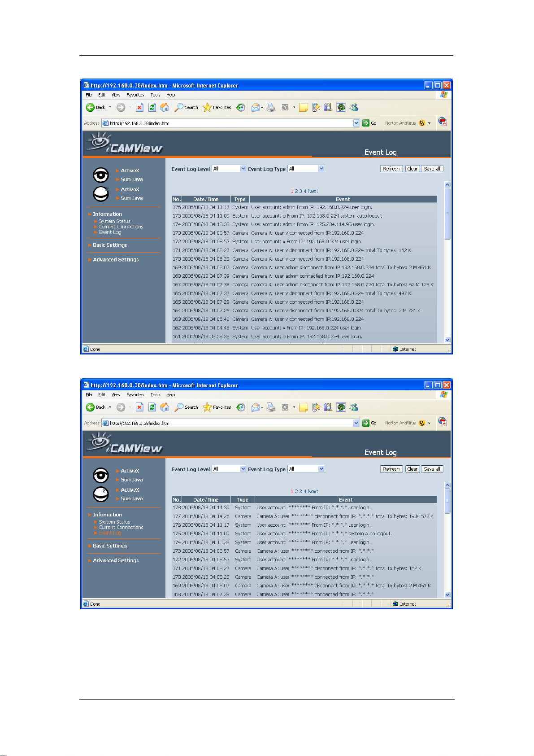Viewport: 534px width, 756px height.
Task: Click Stop icon in upper browser toolbar
Action: (x=140, y=107)
